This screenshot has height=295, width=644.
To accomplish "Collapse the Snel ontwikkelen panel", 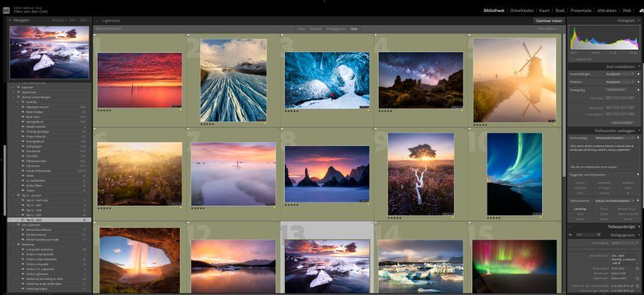I will click(x=639, y=67).
